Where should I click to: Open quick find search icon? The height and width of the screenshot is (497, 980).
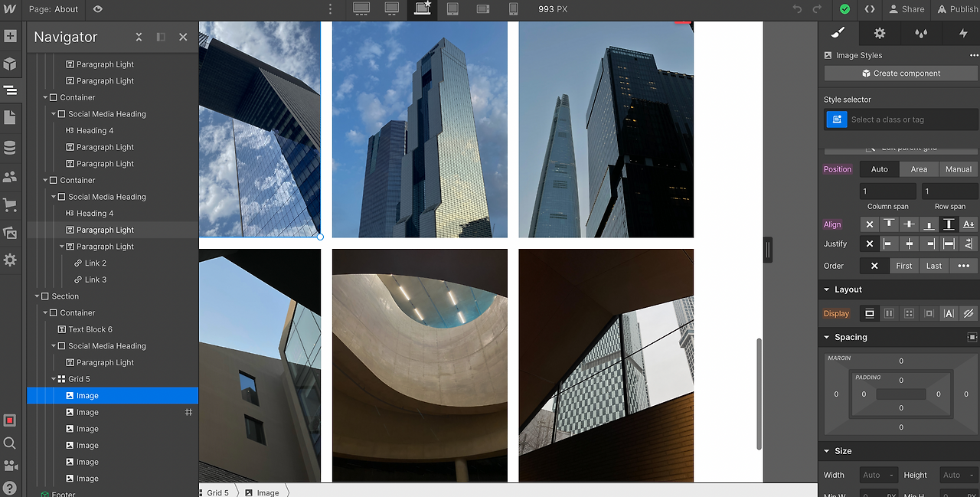[10, 443]
